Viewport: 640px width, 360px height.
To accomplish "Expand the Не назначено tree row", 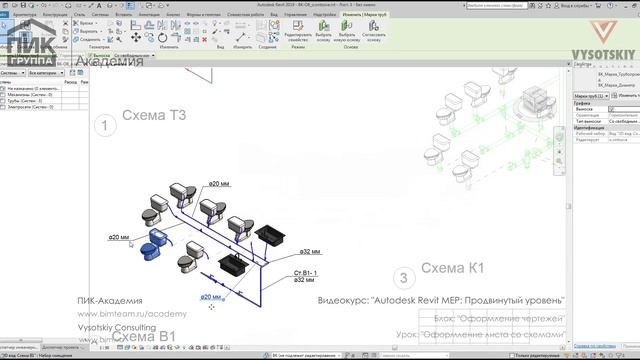I will point(3,88).
